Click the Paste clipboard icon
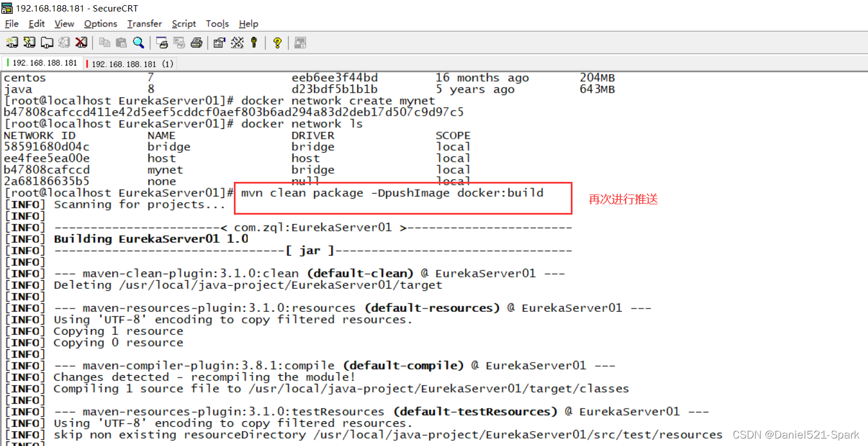 coord(121,42)
